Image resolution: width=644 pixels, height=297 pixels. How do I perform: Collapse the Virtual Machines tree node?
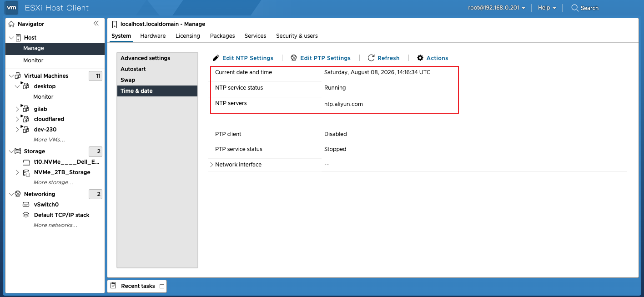coord(11,76)
